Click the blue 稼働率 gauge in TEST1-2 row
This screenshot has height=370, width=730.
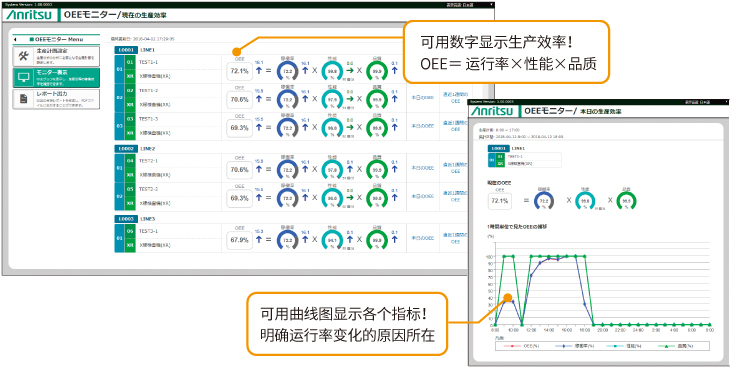click(x=288, y=99)
